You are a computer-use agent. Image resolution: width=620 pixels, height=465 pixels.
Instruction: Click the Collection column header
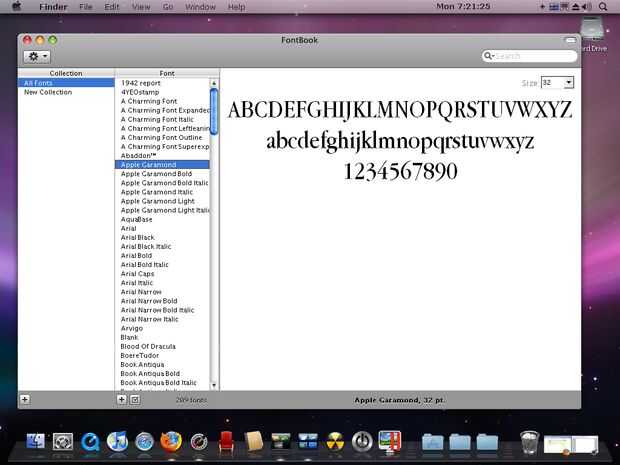pos(66,73)
